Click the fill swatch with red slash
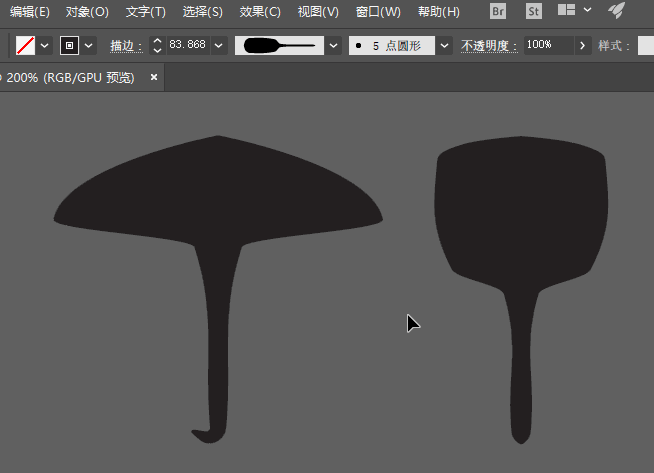654x473 pixels. pyautogui.click(x=25, y=45)
